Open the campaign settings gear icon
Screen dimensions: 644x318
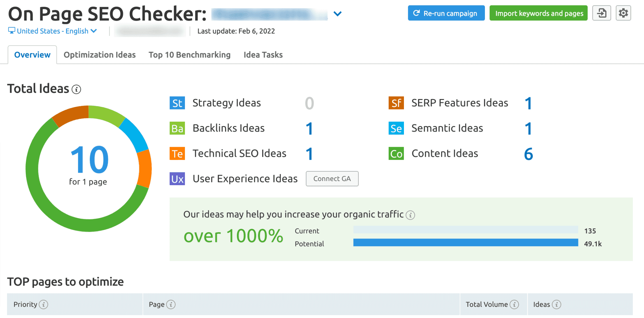tap(623, 13)
